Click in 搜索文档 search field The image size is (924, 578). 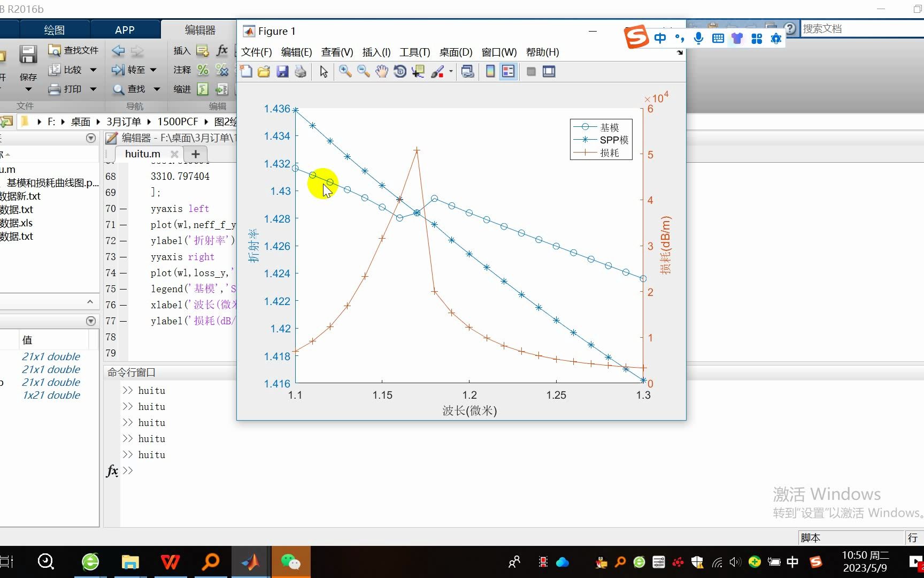pyautogui.click(x=861, y=29)
